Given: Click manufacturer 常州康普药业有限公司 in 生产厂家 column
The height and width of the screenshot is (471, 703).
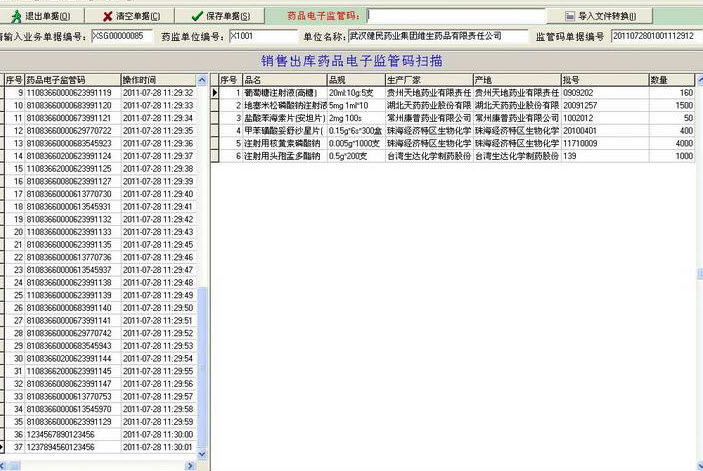Looking at the screenshot, I should pyautogui.click(x=429, y=118).
